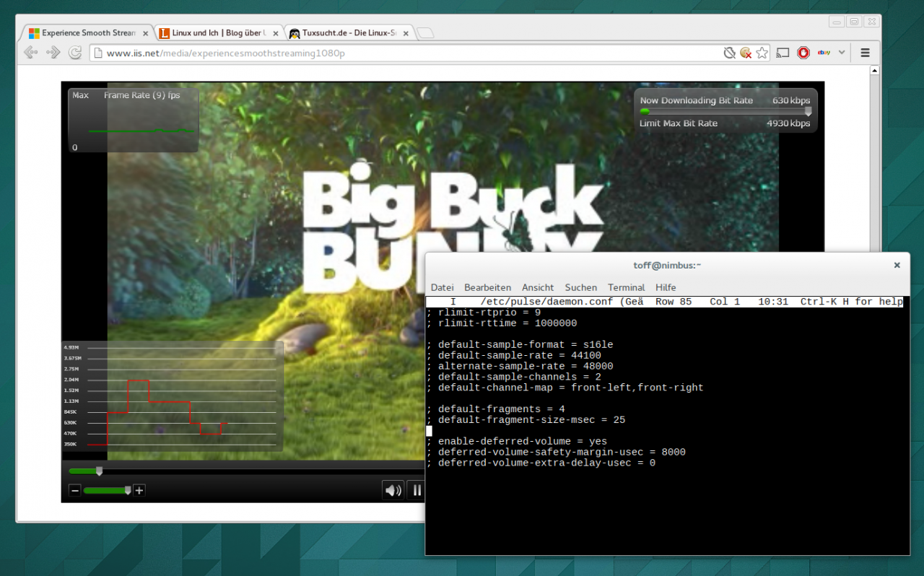Open the Bearbeiten menu in the terminal
Viewport: 924px width, 576px height.
pos(487,287)
